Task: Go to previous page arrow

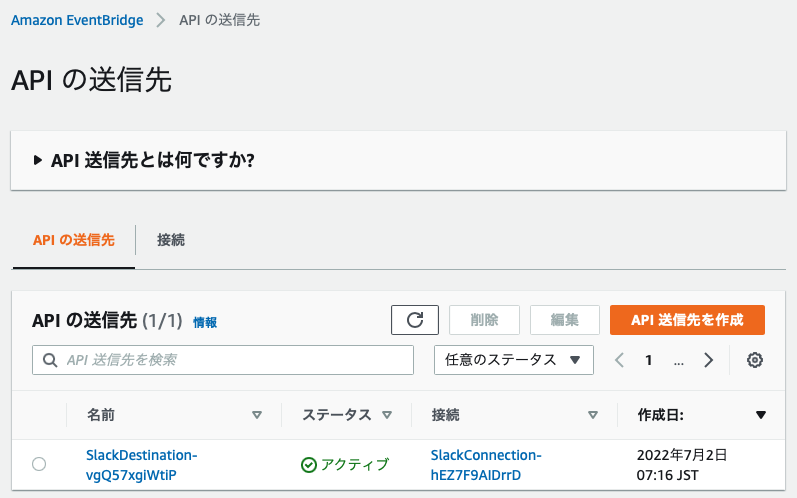Action: [x=619, y=360]
